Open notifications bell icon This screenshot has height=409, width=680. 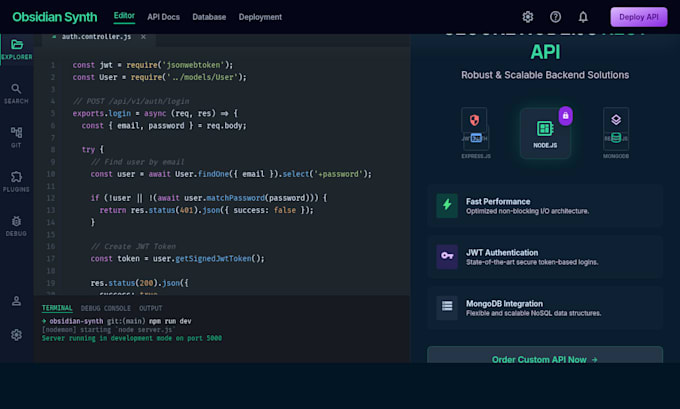[583, 17]
